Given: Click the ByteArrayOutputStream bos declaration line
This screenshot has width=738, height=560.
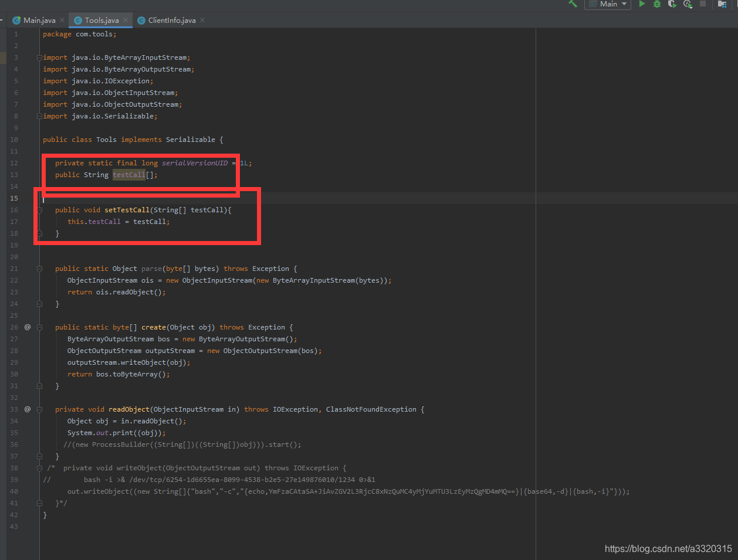Looking at the screenshot, I should pos(182,339).
